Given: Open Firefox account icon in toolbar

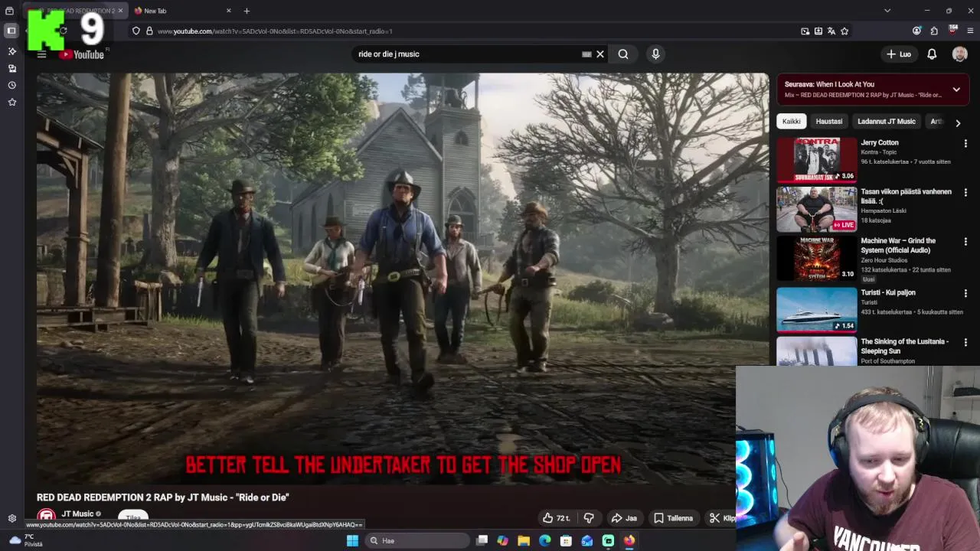Looking at the screenshot, I should point(916,31).
